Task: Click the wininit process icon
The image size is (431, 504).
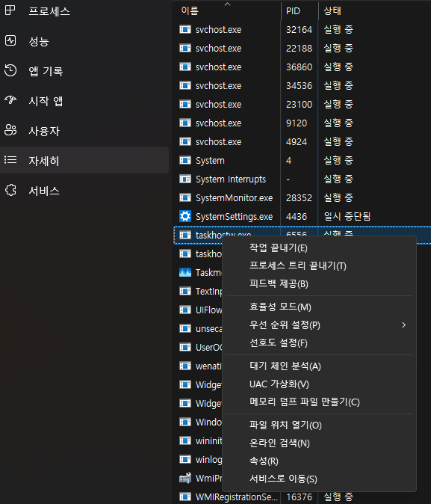Action: coord(185,440)
